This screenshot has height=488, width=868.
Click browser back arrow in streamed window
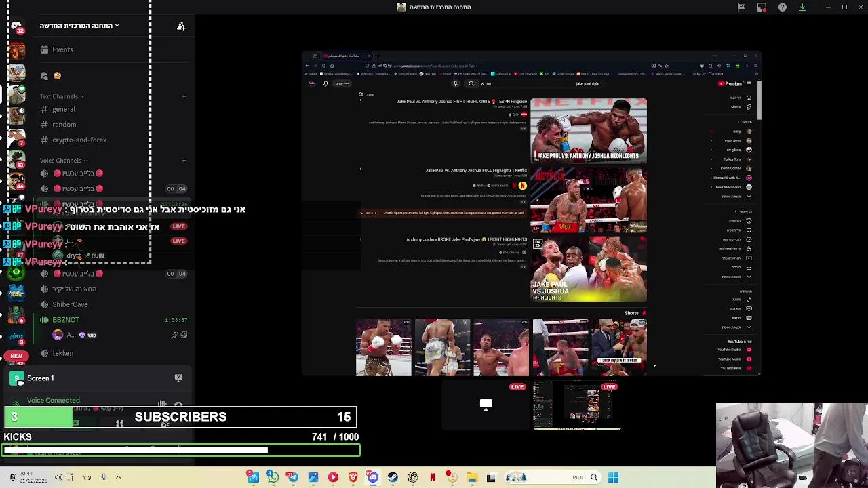[x=307, y=66]
